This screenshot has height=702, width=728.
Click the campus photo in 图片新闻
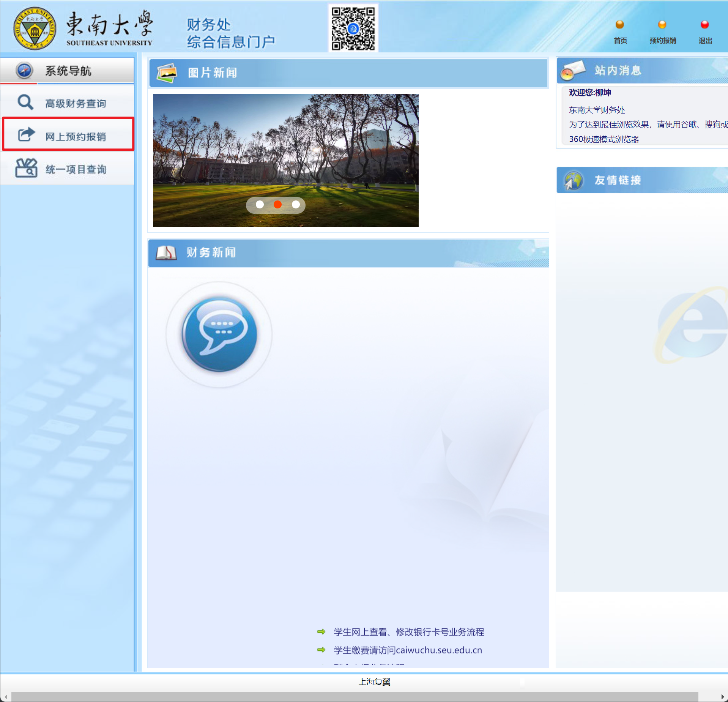[x=285, y=152]
